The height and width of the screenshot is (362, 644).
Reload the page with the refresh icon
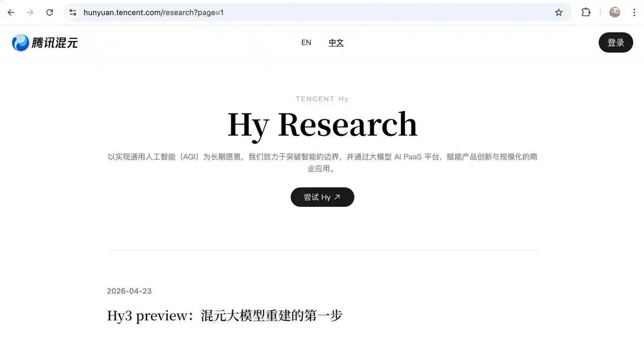coord(50,12)
